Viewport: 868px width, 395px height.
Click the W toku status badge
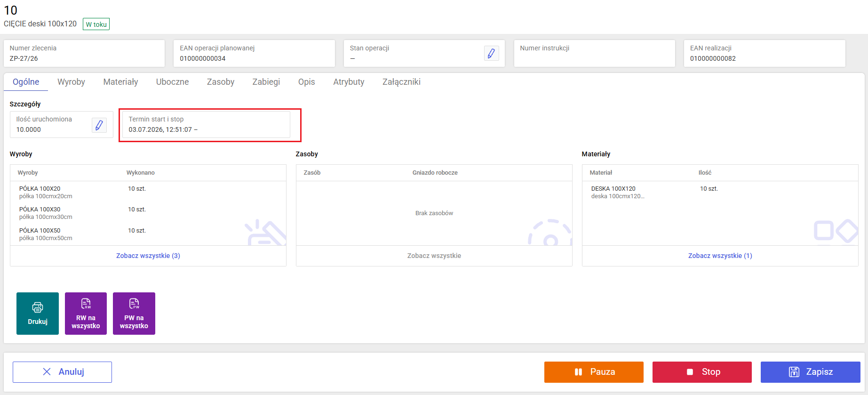coord(96,24)
